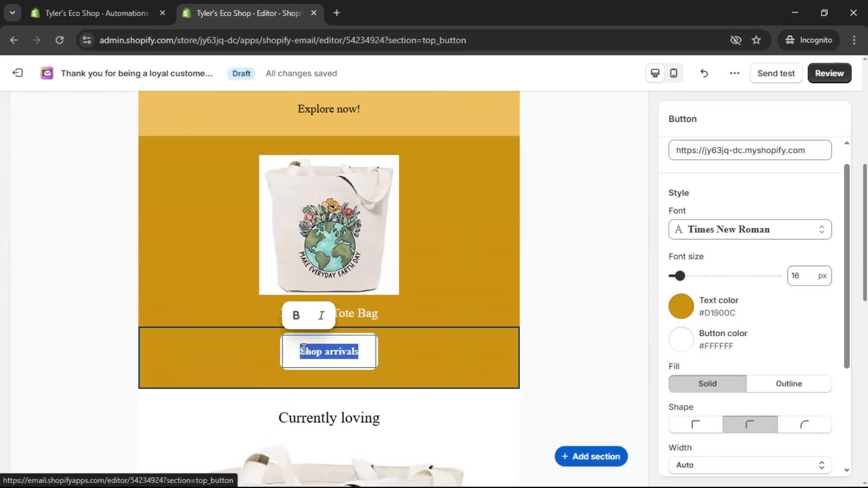Choose the fully rounded button shape
Image resolution: width=868 pixels, height=488 pixels.
(805, 424)
